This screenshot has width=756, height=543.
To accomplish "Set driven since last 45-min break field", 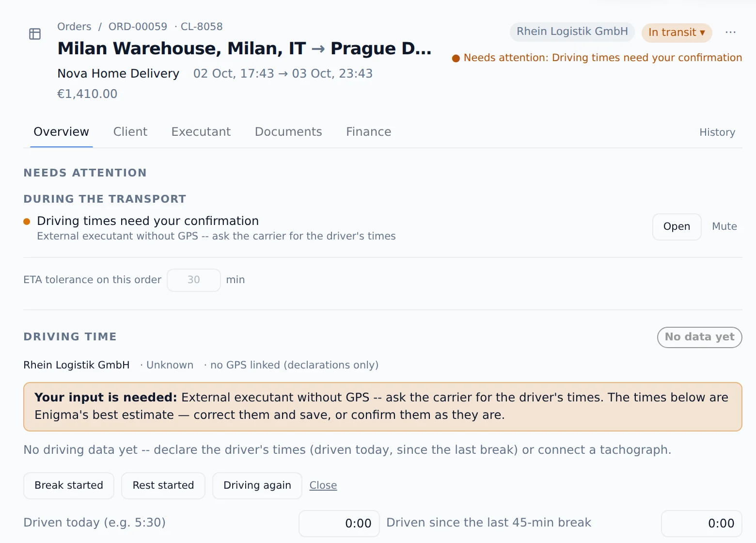I will [x=702, y=523].
